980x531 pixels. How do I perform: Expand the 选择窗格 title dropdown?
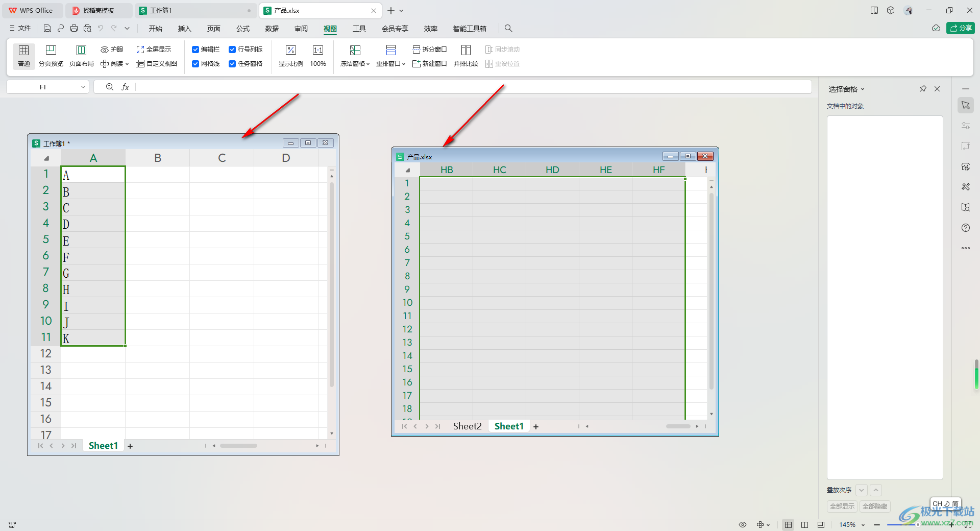pyautogui.click(x=863, y=89)
